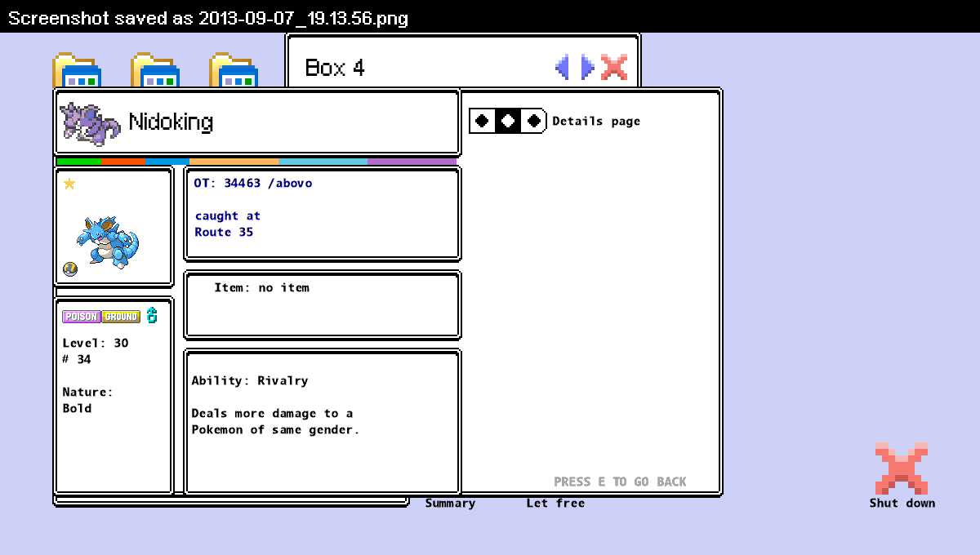The image size is (980, 555).
Task: Select the first page indicator dot
Action: click(x=483, y=121)
